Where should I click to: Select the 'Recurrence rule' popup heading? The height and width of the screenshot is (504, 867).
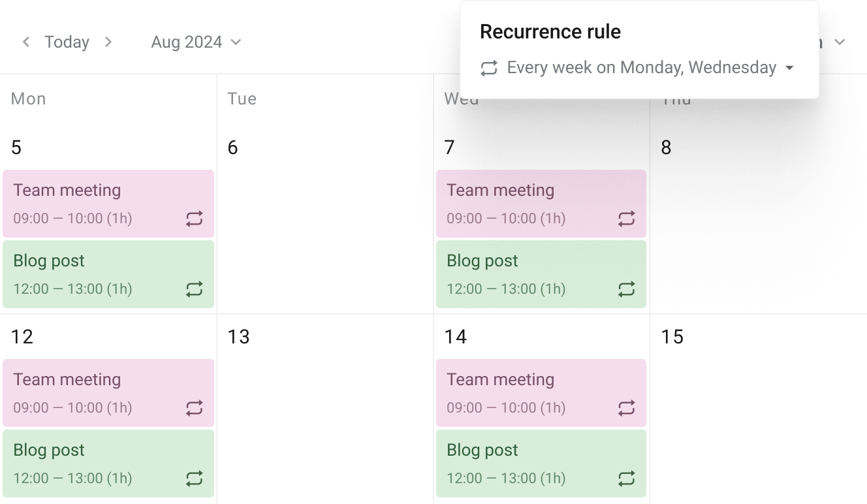tap(550, 31)
